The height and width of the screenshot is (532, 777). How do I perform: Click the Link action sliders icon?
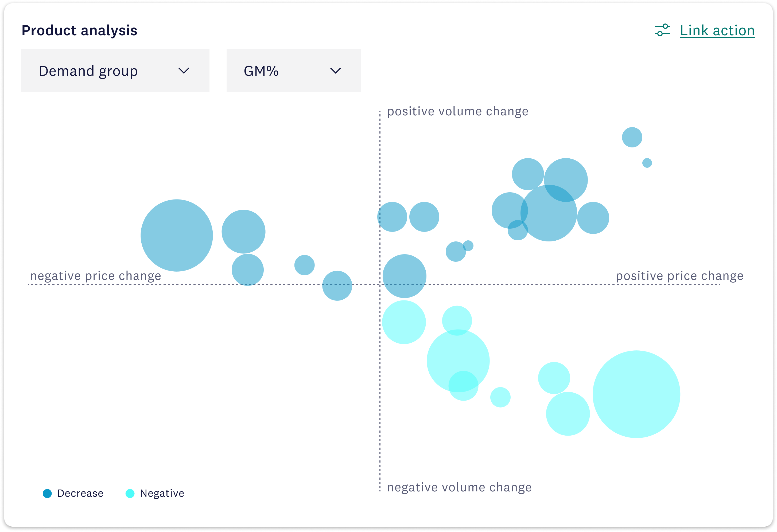pyautogui.click(x=662, y=30)
